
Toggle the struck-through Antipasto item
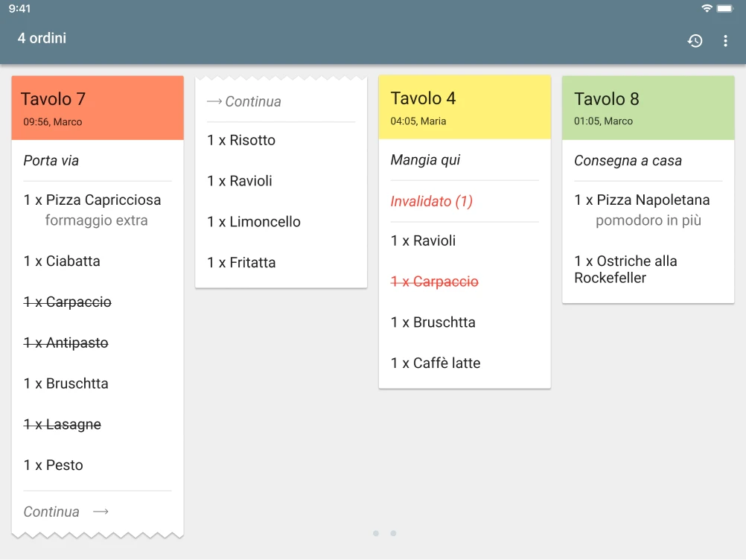point(66,343)
